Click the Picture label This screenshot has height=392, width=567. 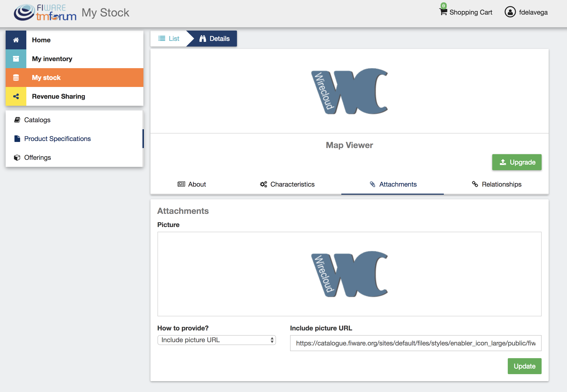(x=168, y=225)
